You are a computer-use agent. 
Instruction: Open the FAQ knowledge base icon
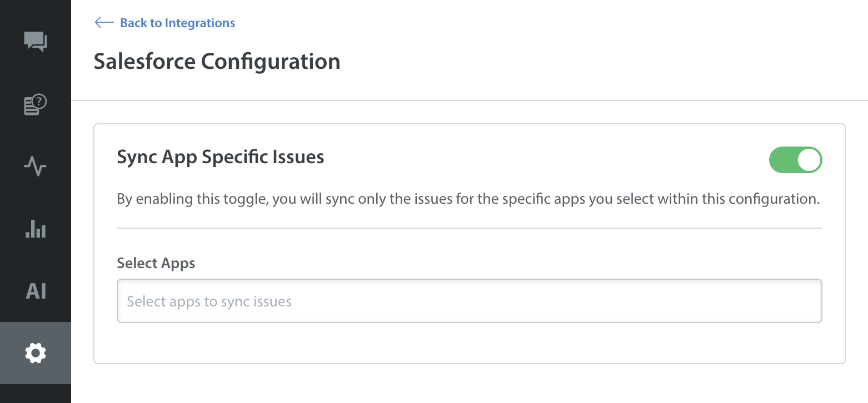35,105
